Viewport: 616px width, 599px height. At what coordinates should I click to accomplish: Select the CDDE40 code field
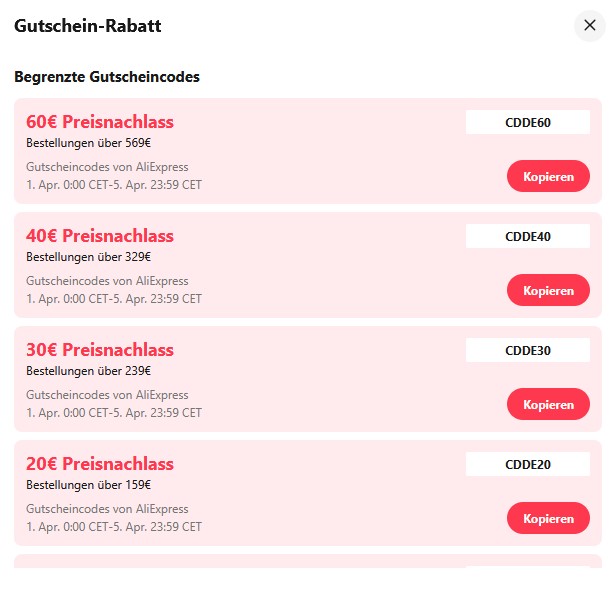[x=527, y=237]
